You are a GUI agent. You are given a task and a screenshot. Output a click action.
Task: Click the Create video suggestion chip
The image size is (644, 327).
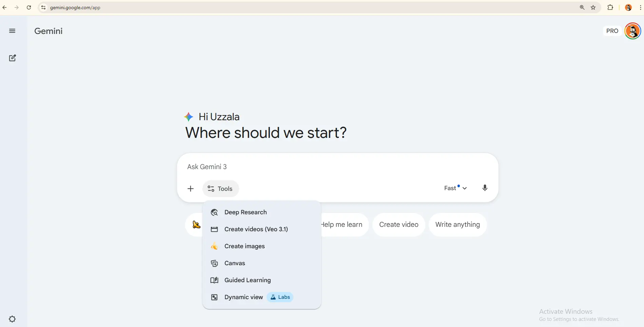pyautogui.click(x=398, y=224)
